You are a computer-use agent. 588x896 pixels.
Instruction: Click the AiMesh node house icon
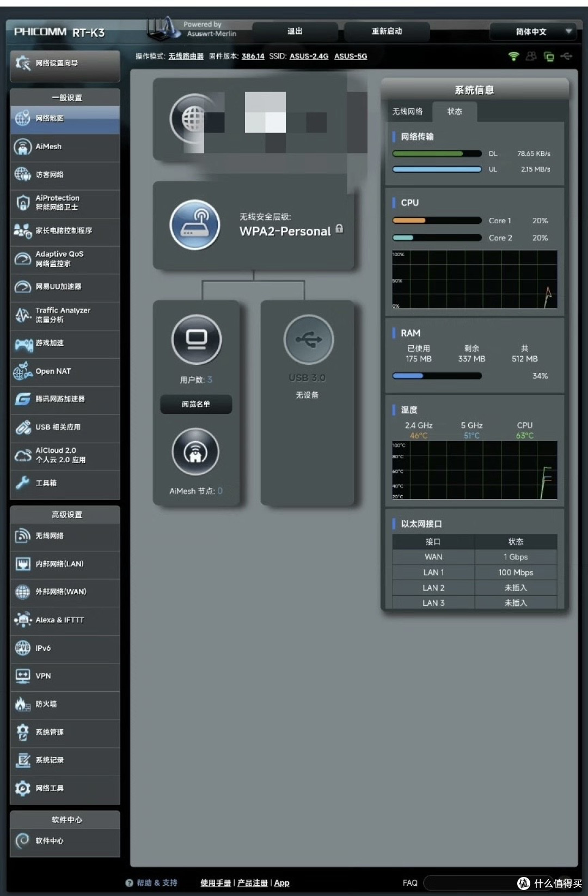click(x=195, y=452)
